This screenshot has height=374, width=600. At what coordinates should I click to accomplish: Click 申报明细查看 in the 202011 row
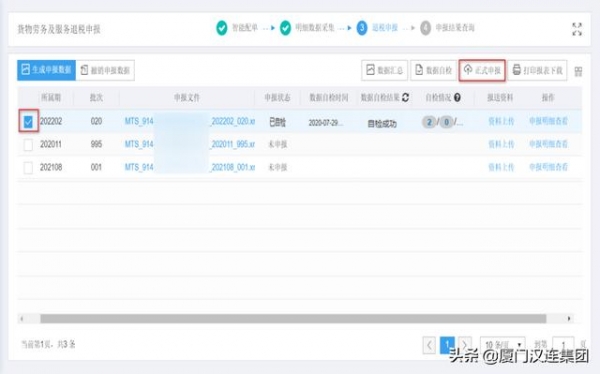tap(548, 144)
